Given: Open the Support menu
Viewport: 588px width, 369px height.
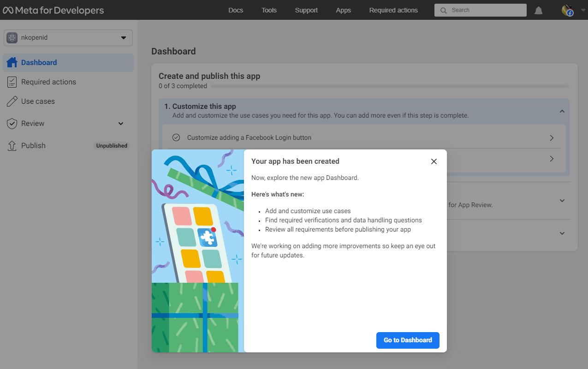Looking at the screenshot, I should click(306, 10).
